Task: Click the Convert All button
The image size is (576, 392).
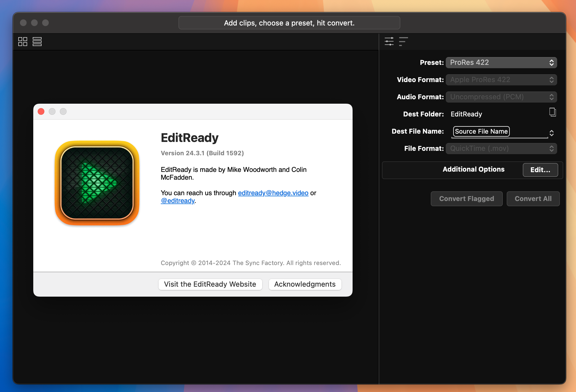Action: pyautogui.click(x=533, y=199)
